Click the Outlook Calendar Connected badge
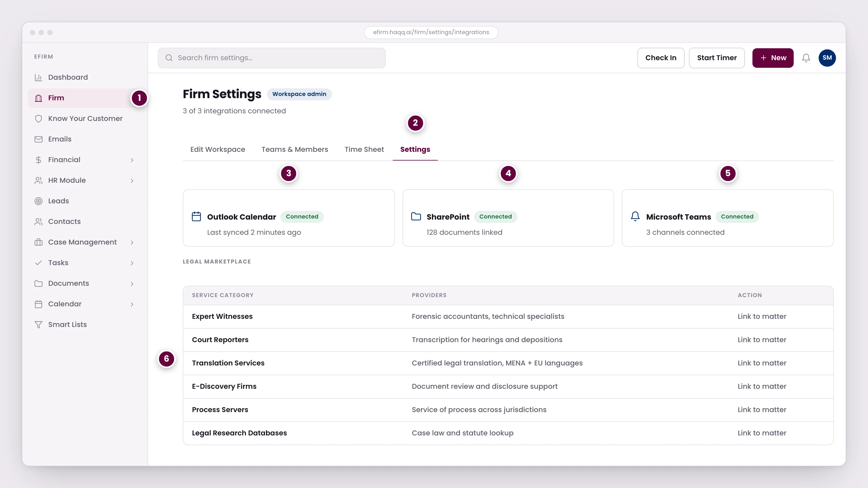This screenshot has width=868, height=488. (302, 217)
